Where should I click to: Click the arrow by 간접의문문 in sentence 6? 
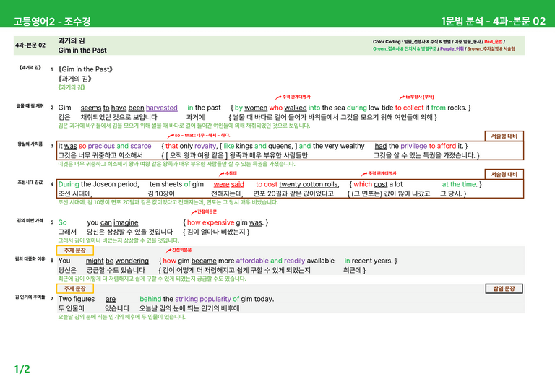tap(168, 251)
